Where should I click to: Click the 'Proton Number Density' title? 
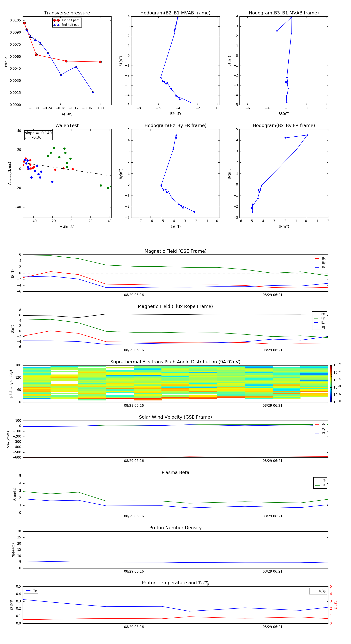pos(175,528)
